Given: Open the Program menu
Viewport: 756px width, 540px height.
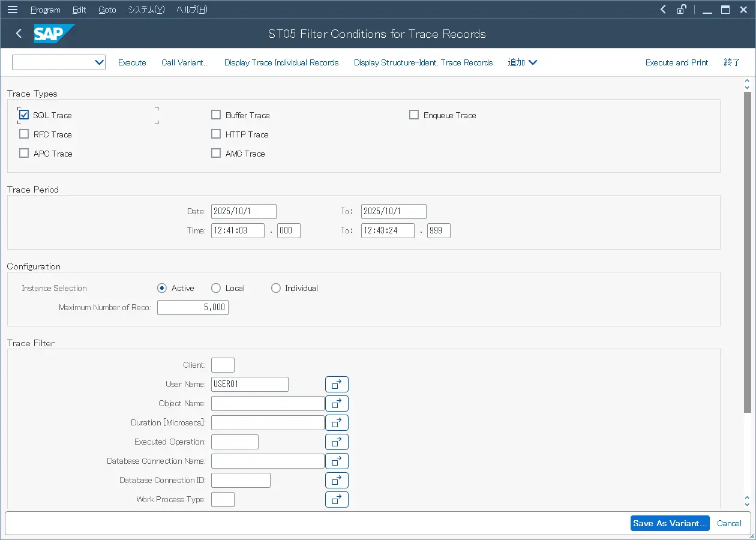Looking at the screenshot, I should coord(45,10).
